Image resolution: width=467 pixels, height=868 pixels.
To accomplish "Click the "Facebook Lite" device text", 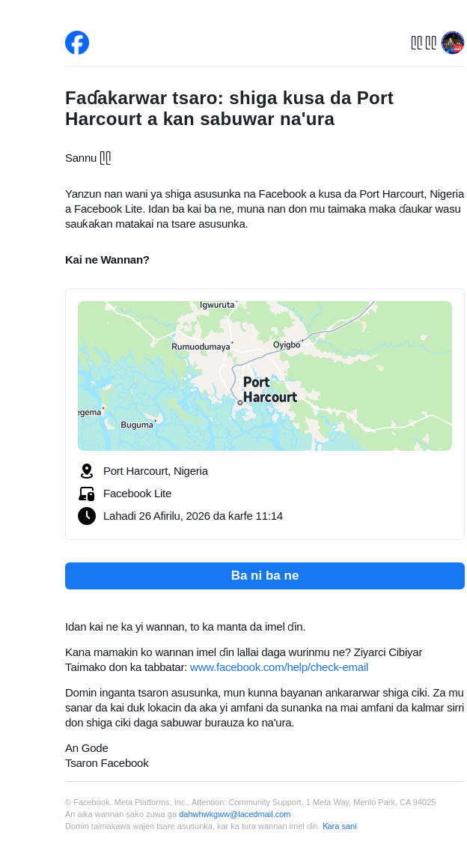I will coord(137,494).
